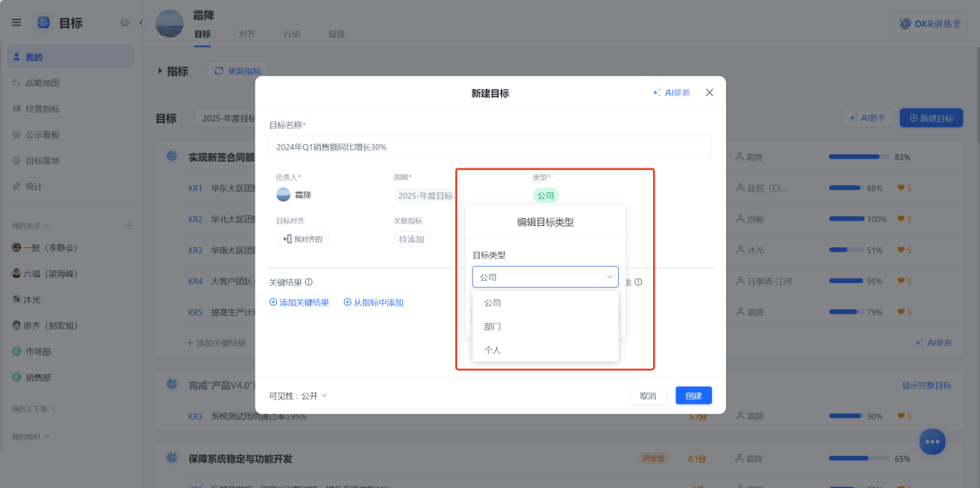Open the 目标类型 dropdown box

click(x=545, y=276)
